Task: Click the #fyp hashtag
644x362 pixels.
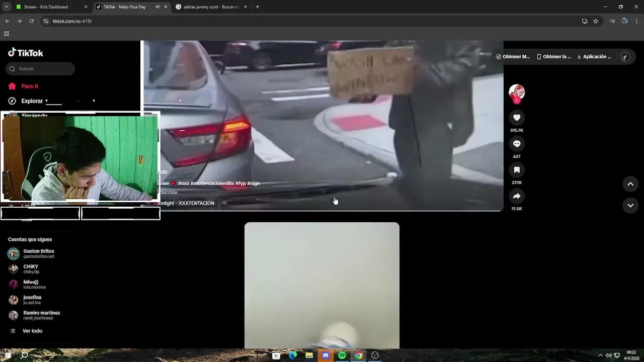Action: click(x=240, y=184)
